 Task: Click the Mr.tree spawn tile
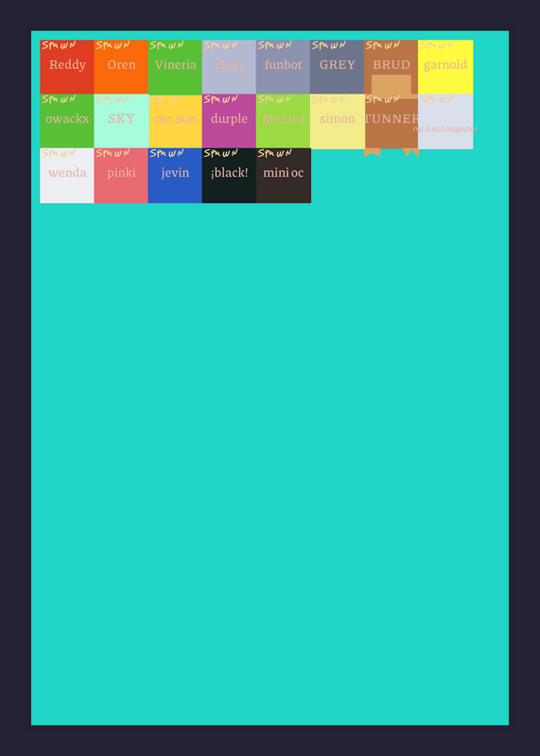(284, 121)
